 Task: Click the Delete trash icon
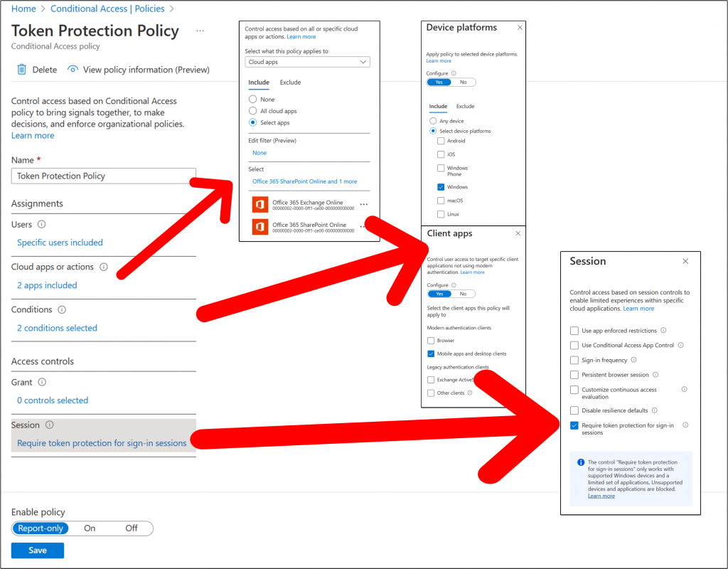[21, 70]
